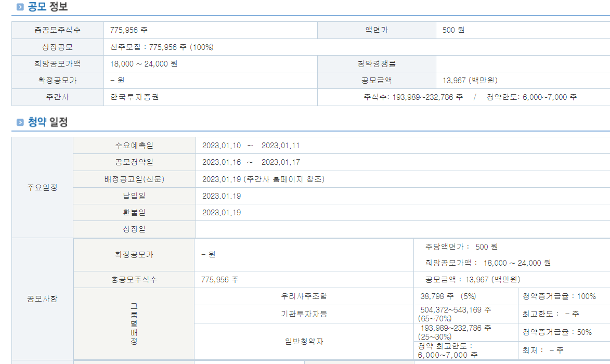
Task: Click the vertical '그룹별배정' label cell
Action: pos(134,324)
